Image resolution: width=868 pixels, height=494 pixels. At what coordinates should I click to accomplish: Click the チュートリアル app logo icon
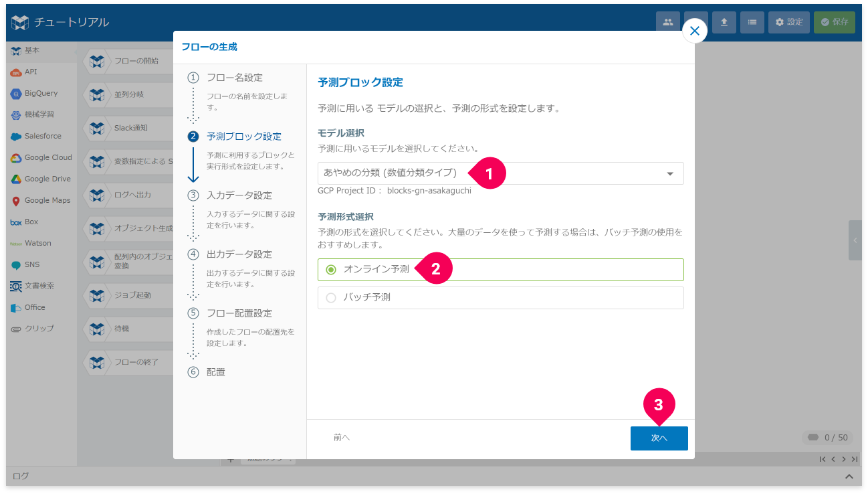point(21,22)
